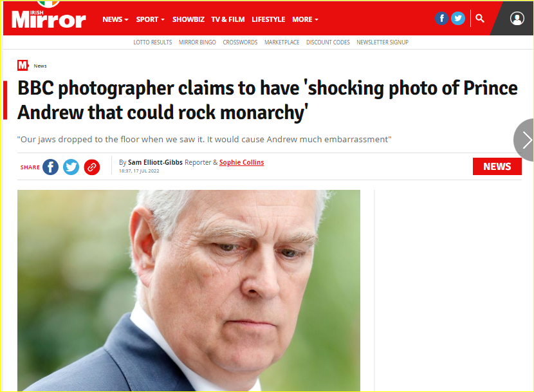The width and height of the screenshot is (534, 392).
Task: Select the LIFESTYLE menu item
Action: point(268,19)
